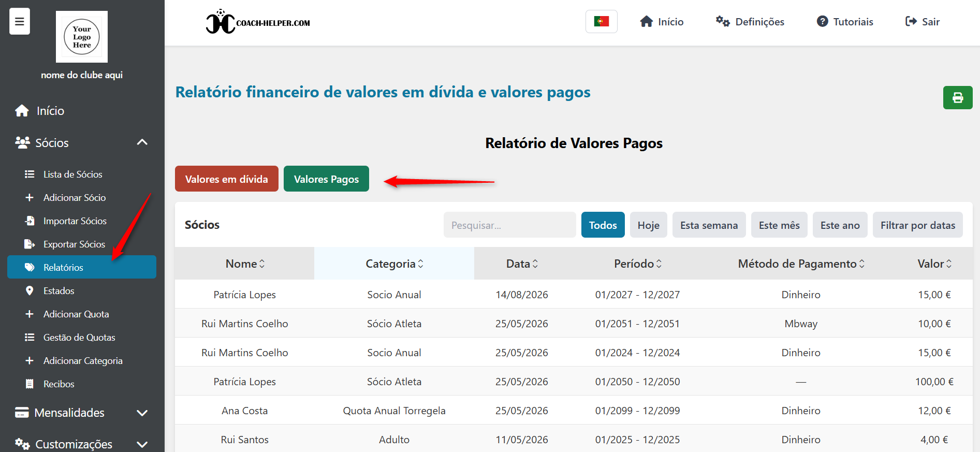Expand the Customizações menu chevron
The height and width of the screenshot is (452, 980).
coord(142,444)
